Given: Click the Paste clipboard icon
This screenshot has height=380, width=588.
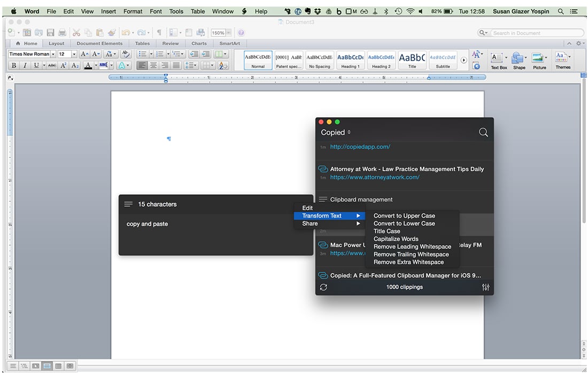Looking at the screenshot, I should point(100,33).
